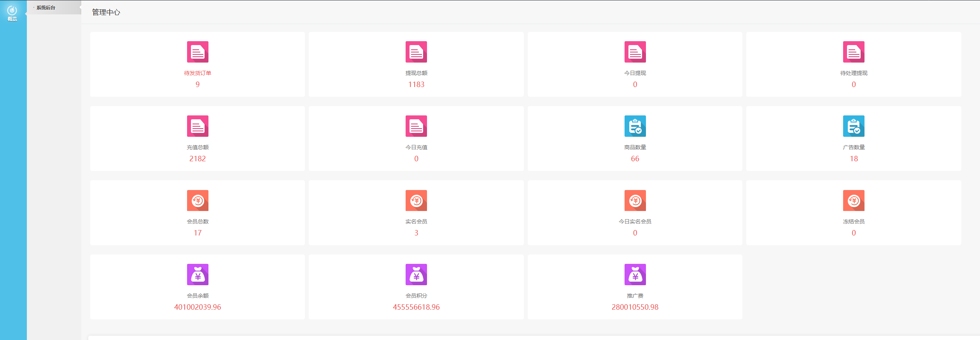
Task: Click the 实名会员 icon
Action: [416, 201]
